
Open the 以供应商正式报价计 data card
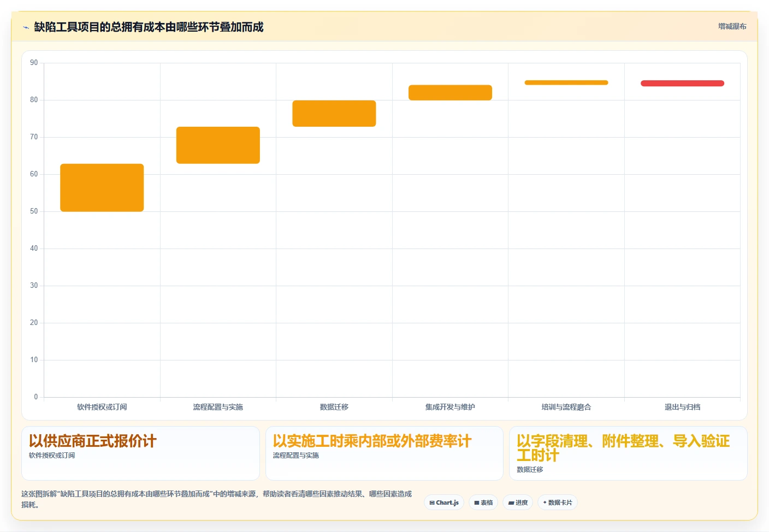coord(140,453)
